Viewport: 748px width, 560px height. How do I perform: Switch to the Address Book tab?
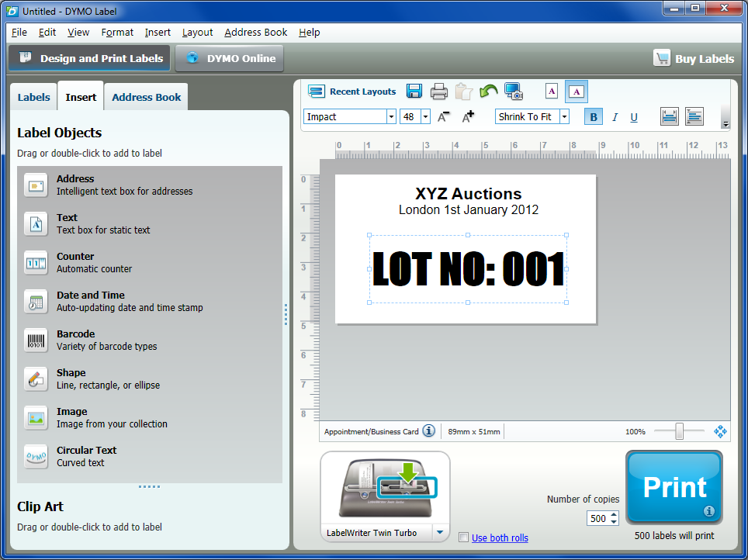146,97
